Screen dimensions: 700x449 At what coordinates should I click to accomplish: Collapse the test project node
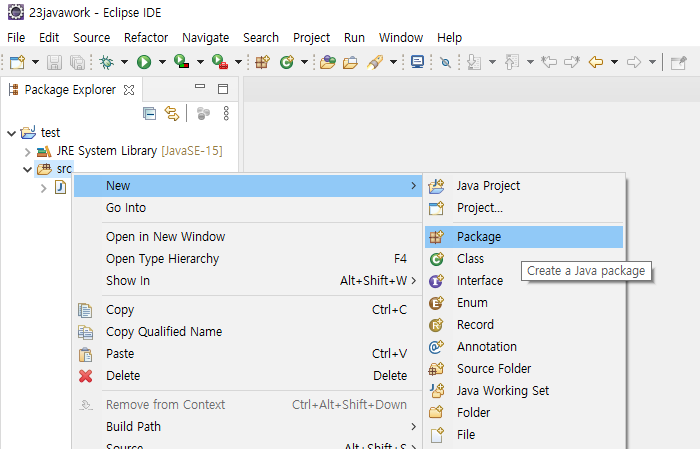[12, 133]
